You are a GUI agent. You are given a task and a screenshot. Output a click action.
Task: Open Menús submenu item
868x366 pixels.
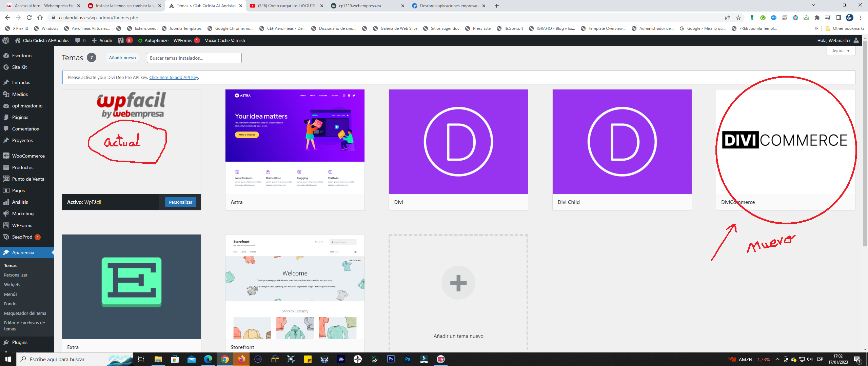pyautogui.click(x=11, y=294)
